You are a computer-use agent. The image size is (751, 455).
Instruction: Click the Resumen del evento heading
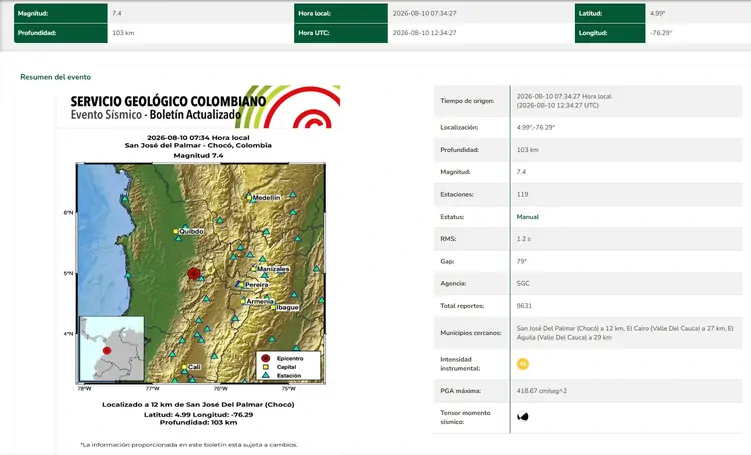point(56,77)
